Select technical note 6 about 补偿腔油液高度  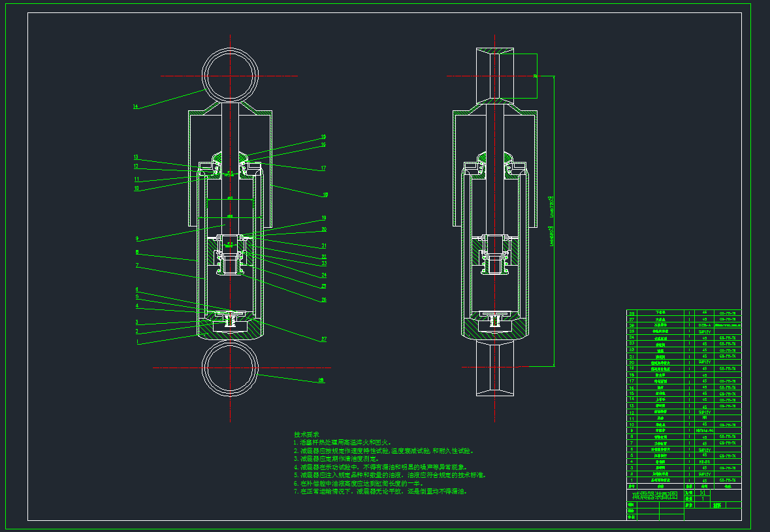coord(359,484)
